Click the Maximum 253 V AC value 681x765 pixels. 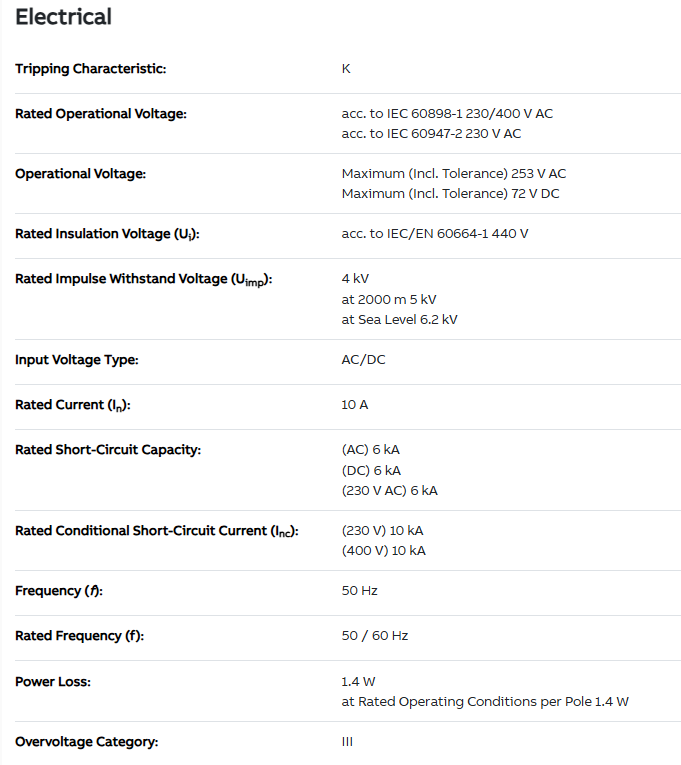pos(453,174)
